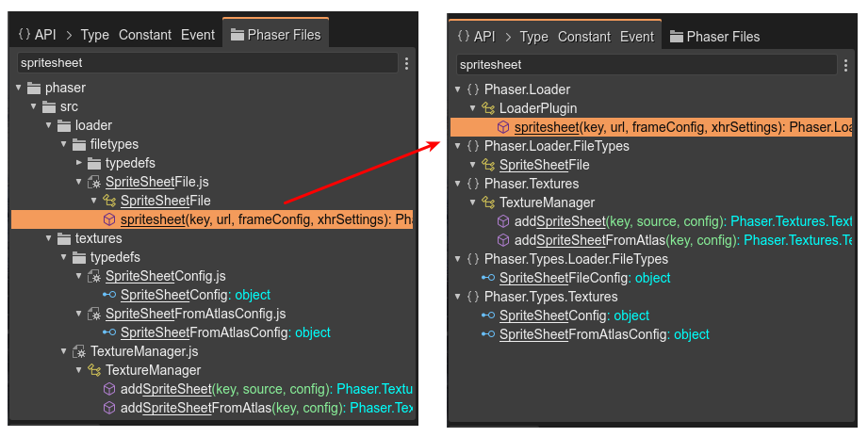Image resolution: width=868 pixels, height=437 pixels.
Task: Collapse TextureManager.js node
Action: point(64,351)
